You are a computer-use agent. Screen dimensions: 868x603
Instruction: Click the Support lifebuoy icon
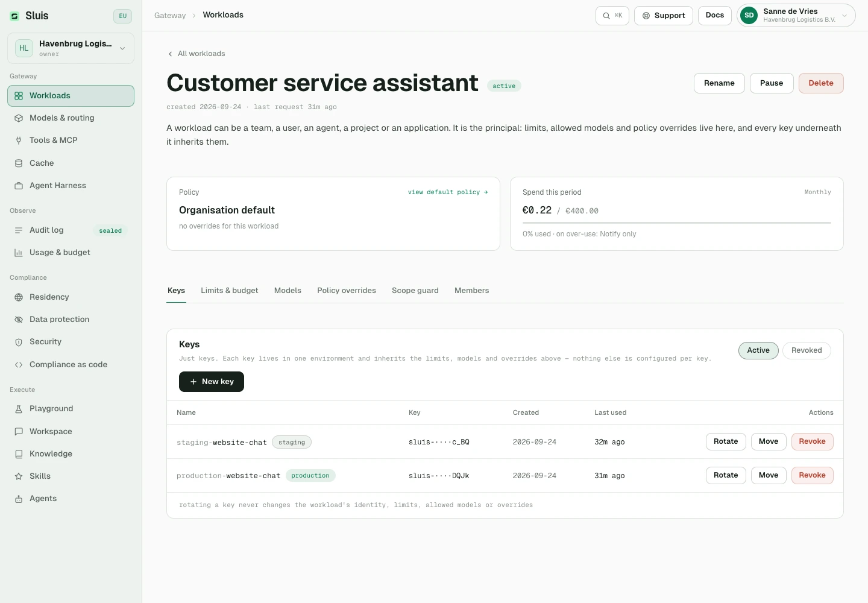(646, 16)
